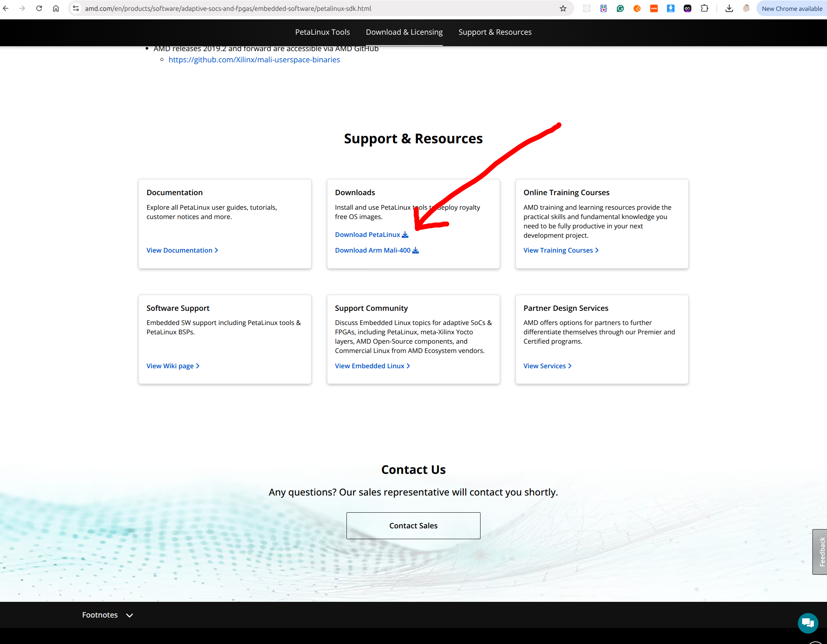Open View Training Courses
The width and height of the screenshot is (827, 644).
[561, 250]
